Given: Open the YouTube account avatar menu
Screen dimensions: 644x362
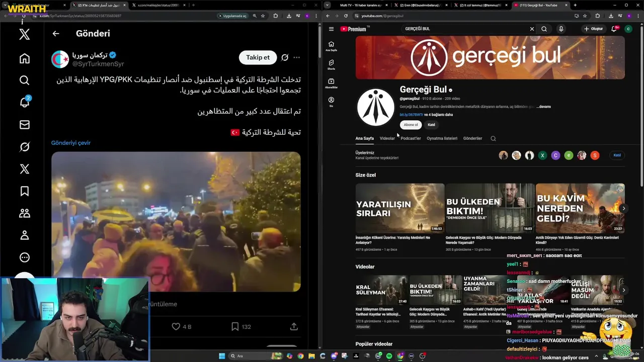Looking at the screenshot, I should (628, 29).
